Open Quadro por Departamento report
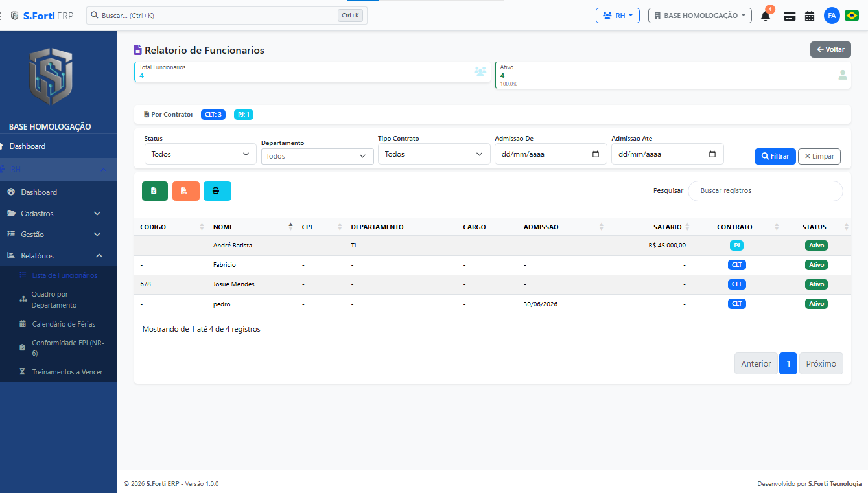This screenshot has height=493, width=868. coord(58,299)
